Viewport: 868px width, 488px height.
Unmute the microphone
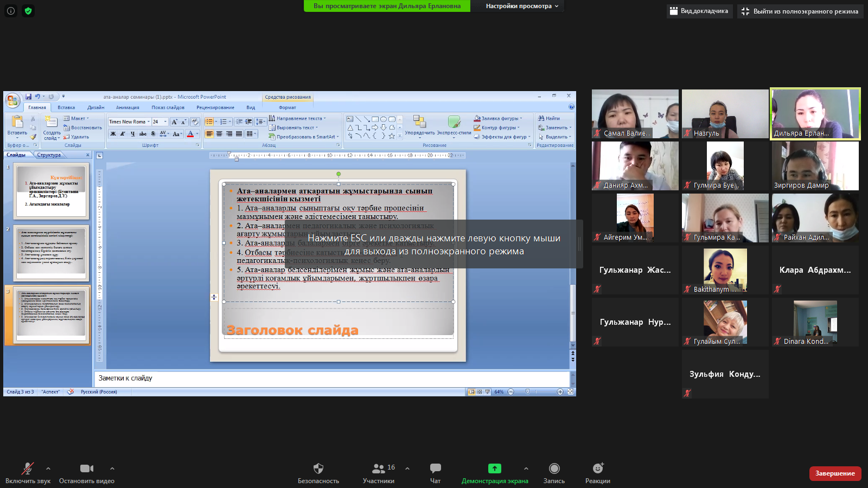(28, 469)
